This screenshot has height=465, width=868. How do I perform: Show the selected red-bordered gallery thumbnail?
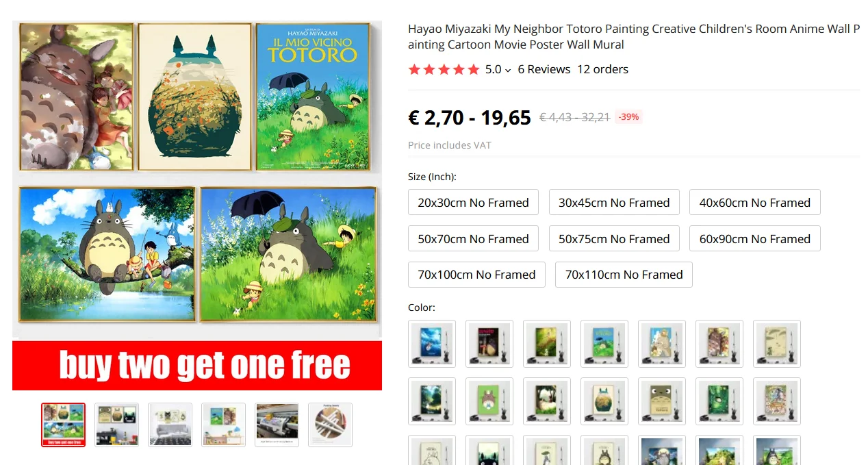63,425
